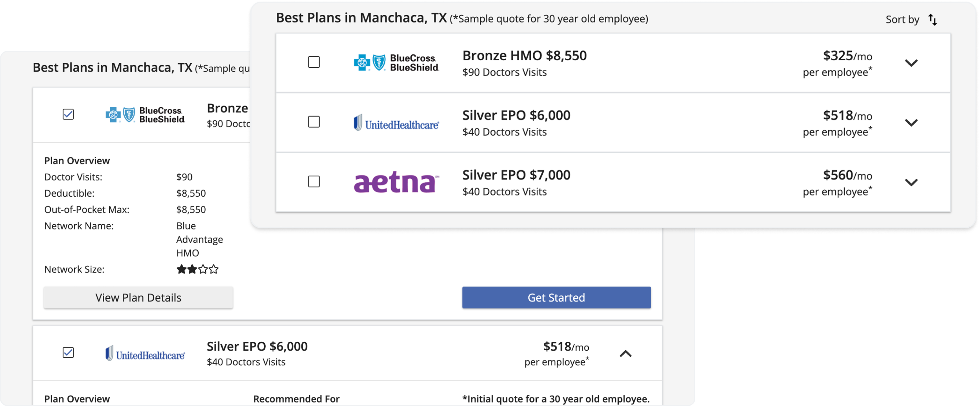The width and height of the screenshot is (980, 406).
Task: Click the Network Size star rating
Action: coord(198,269)
